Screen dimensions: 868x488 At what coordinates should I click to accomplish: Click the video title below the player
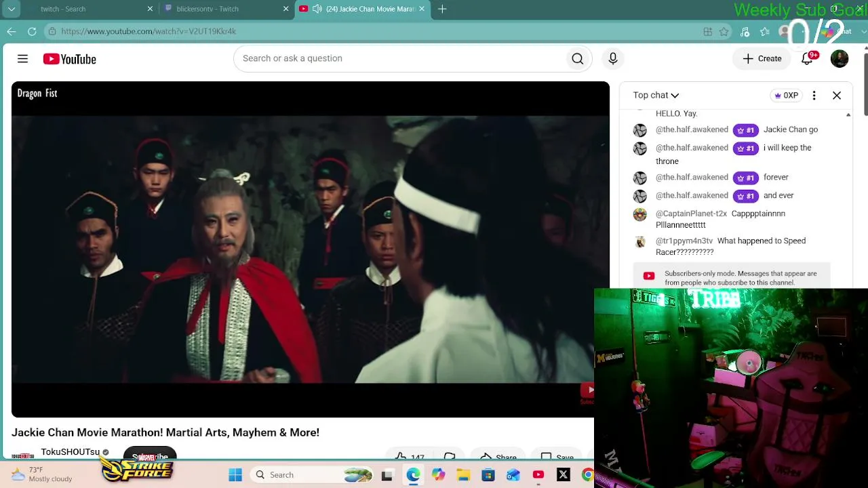click(x=165, y=432)
